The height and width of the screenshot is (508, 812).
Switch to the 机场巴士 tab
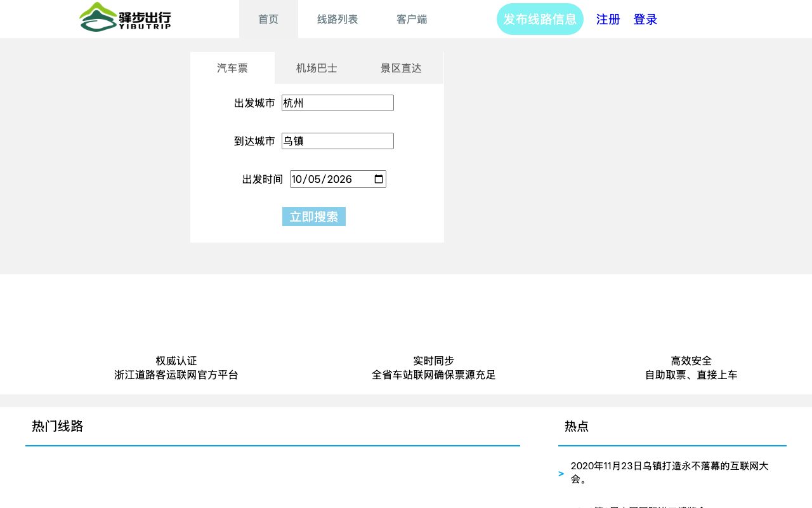tap(317, 68)
